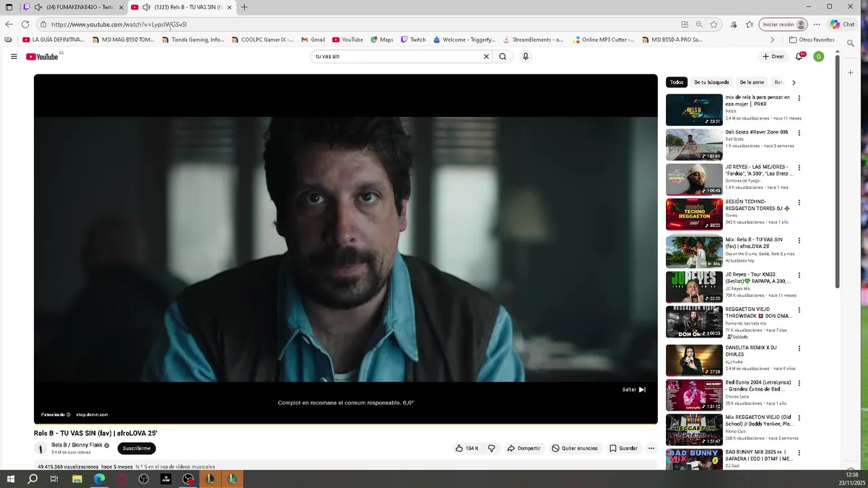
Task: Skip the ad with Saltar
Action: 634,390
